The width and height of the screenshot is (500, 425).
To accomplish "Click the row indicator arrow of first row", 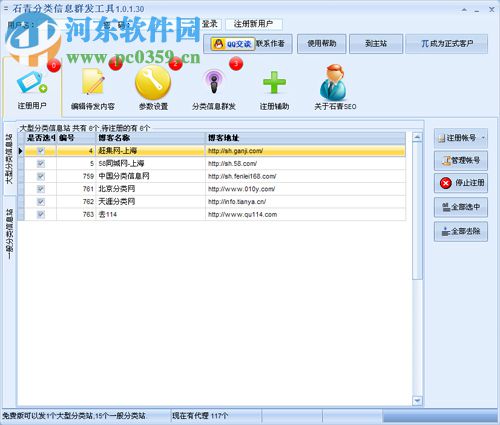I will (x=21, y=151).
